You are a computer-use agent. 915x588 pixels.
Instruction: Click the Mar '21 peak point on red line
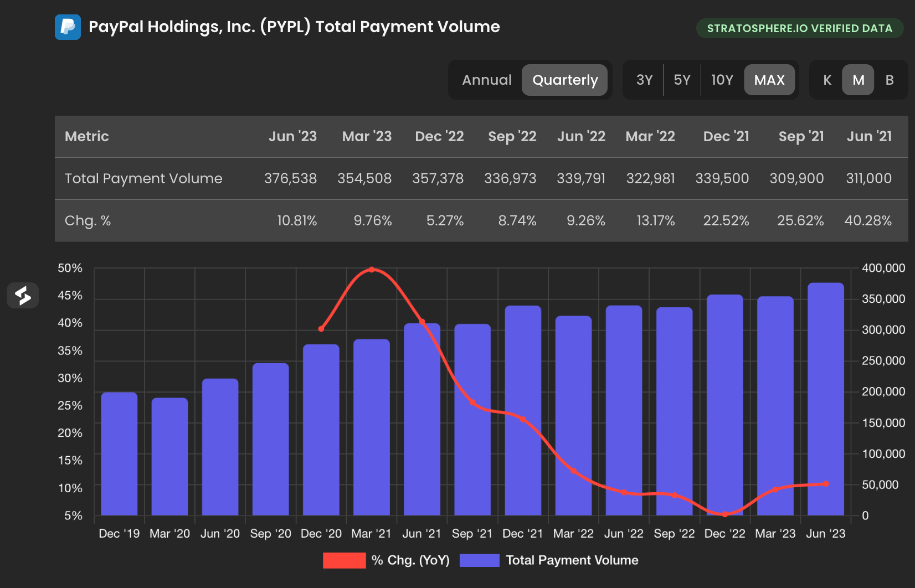click(371, 270)
